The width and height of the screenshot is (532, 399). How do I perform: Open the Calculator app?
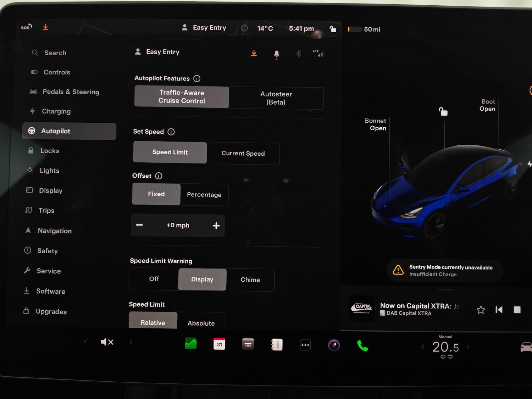click(248, 344)
